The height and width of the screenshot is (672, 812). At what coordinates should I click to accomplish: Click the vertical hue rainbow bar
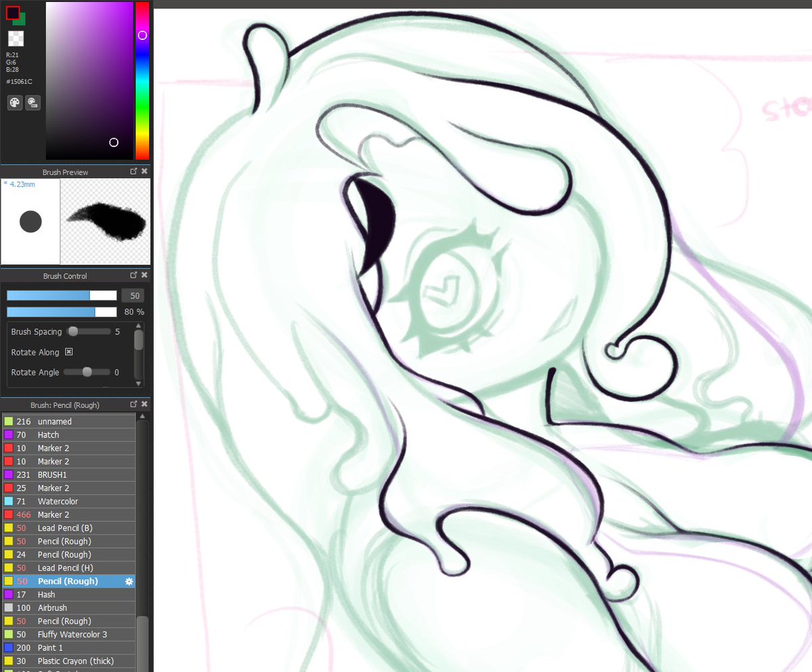142,81
